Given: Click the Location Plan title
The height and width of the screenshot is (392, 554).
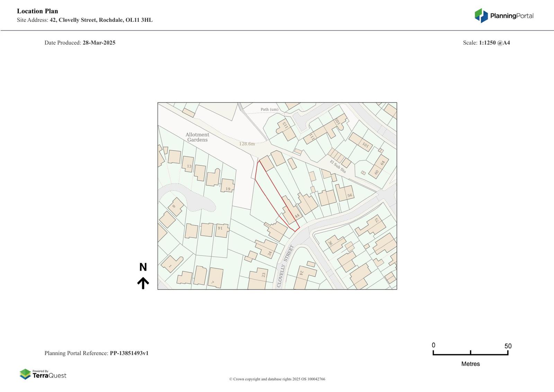Looking at the screenshot, I should 37,11.
